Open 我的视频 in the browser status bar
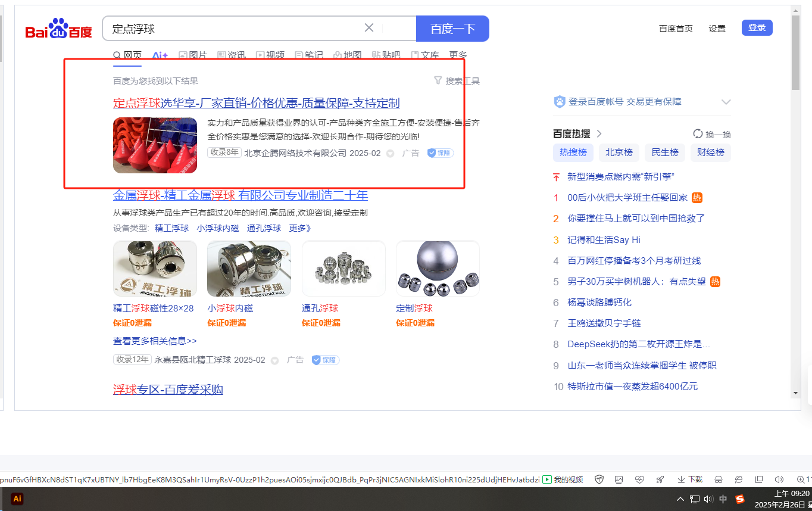Image resolution: width=812 pixels, height=511 pixels. [563, 479]
